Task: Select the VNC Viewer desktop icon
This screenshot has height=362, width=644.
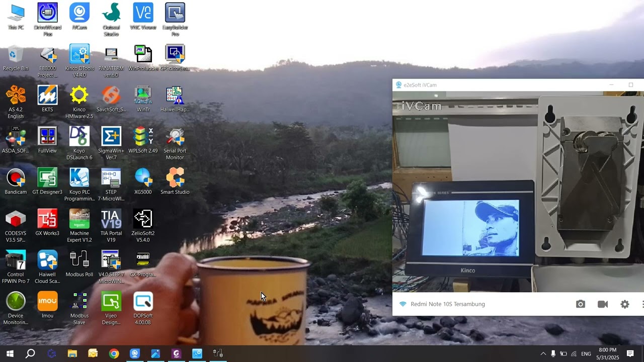Action: [x=143, y=17]
